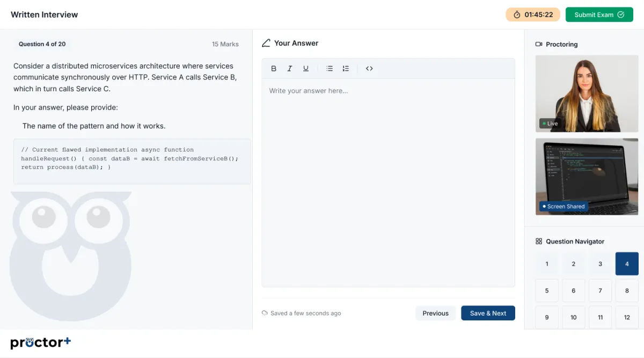The image size is (644, 358).
Task: Click 'Saved a few seconds ago' text
Action: coord(306,313)
